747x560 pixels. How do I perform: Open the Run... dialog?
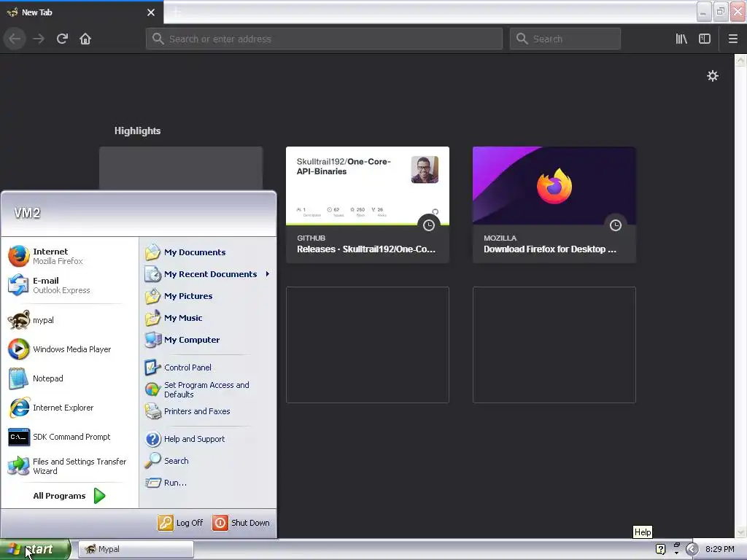[208, 483]
